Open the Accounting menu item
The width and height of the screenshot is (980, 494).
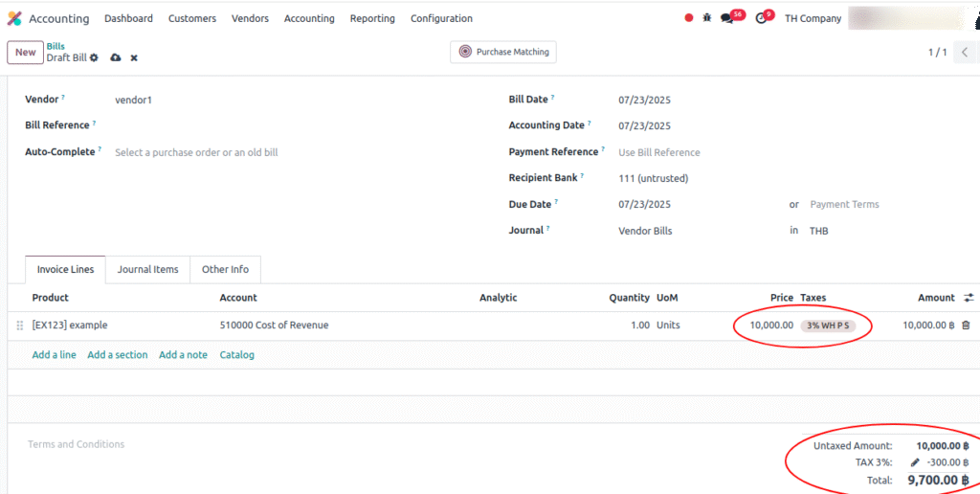pos(309,19)
